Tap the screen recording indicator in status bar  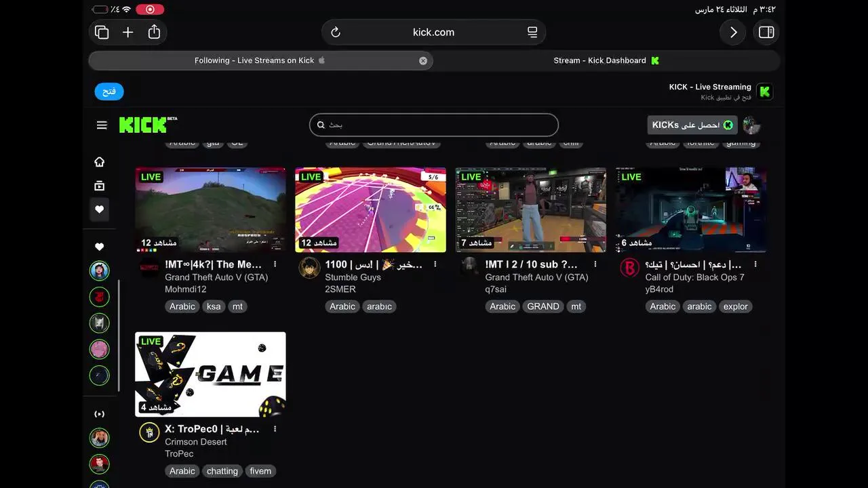[150, 9]
